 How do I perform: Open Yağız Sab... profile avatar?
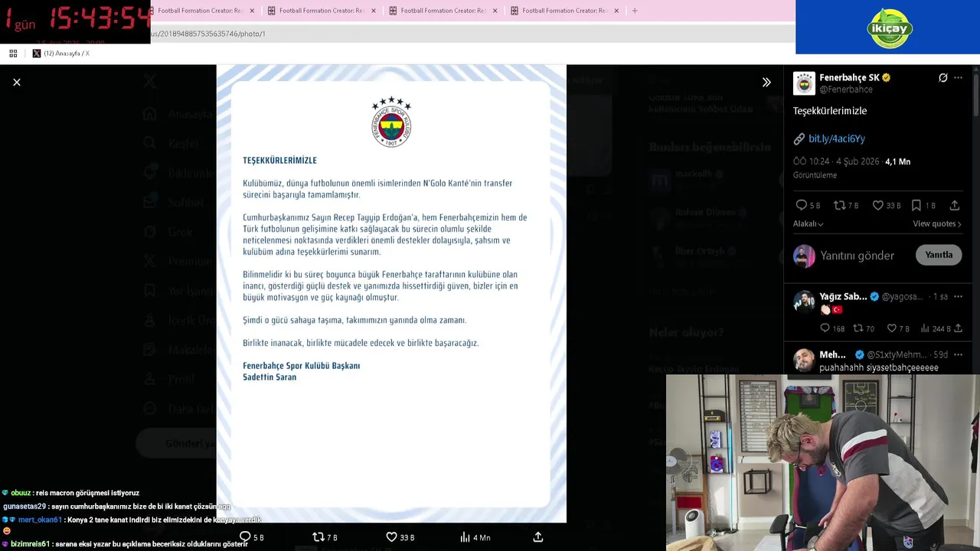coord(804,302)
